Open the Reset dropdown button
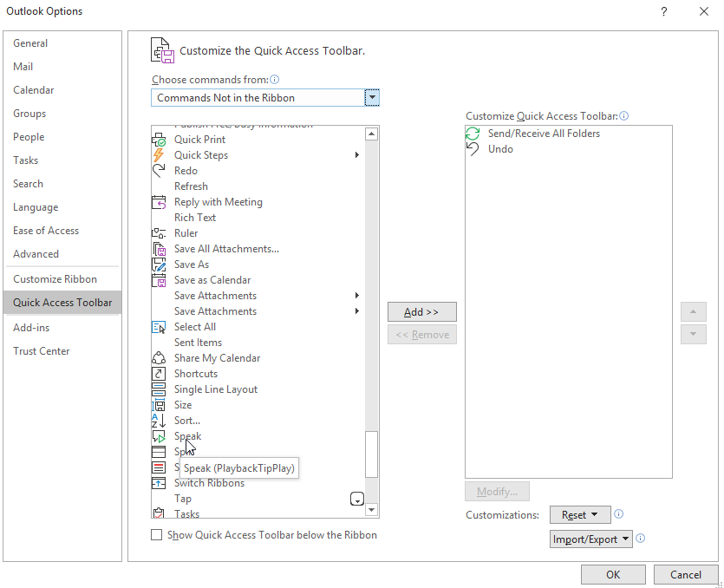Screen dimensions: 724x588 pos(580,514)
